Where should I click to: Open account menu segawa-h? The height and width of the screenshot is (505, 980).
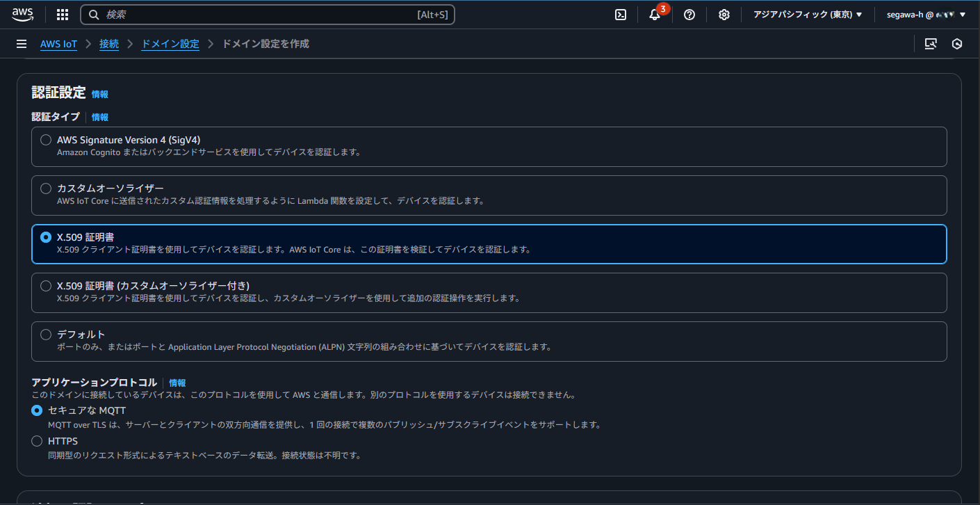(926, 15)
